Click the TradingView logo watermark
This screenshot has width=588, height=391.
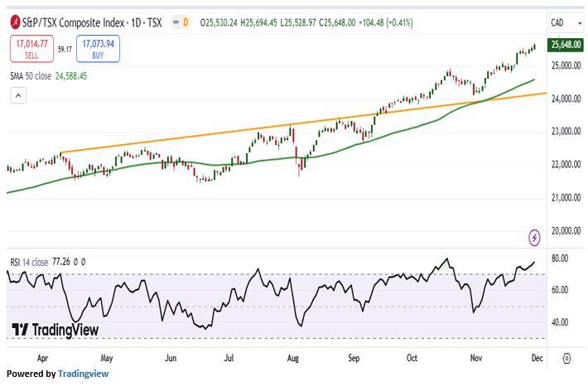pos(55,330)
